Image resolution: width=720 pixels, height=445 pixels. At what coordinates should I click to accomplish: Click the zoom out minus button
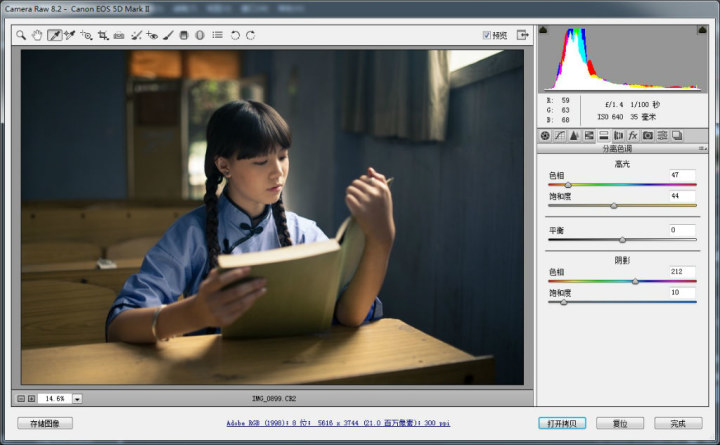[21, 399]
